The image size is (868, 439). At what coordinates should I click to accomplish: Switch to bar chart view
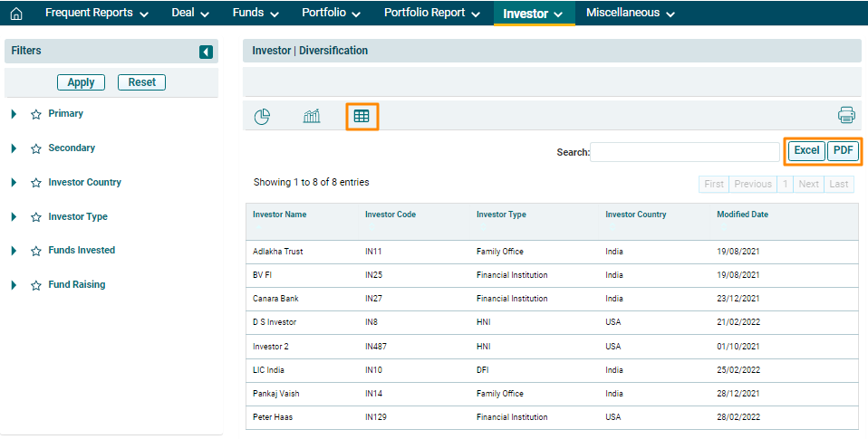click(312, 116)
